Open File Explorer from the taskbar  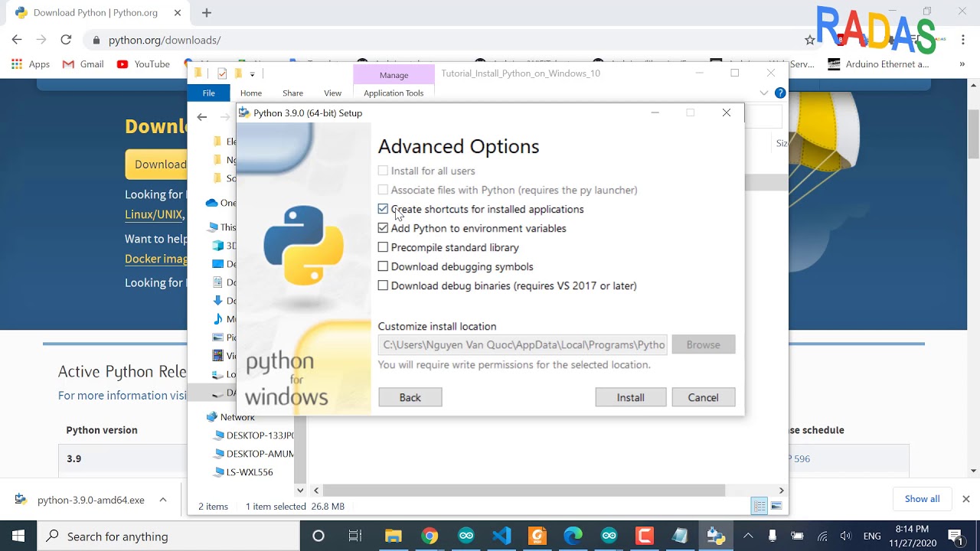[x=393, y=536]
